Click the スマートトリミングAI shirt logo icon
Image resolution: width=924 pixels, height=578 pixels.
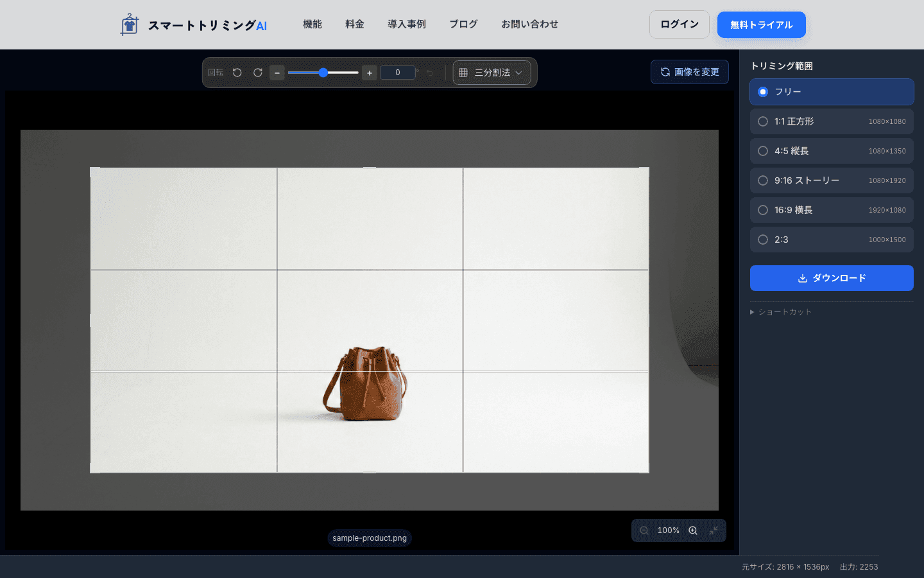click(x=130, y=24)
